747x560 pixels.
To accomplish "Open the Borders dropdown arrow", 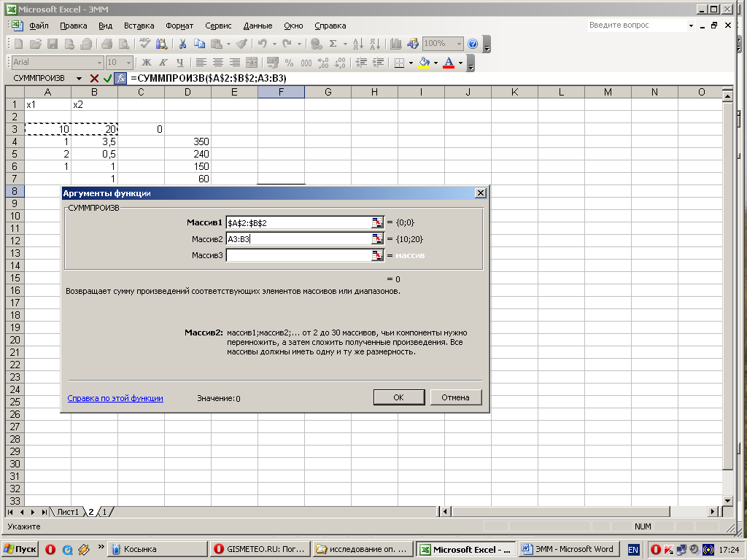I will point(411,63).
